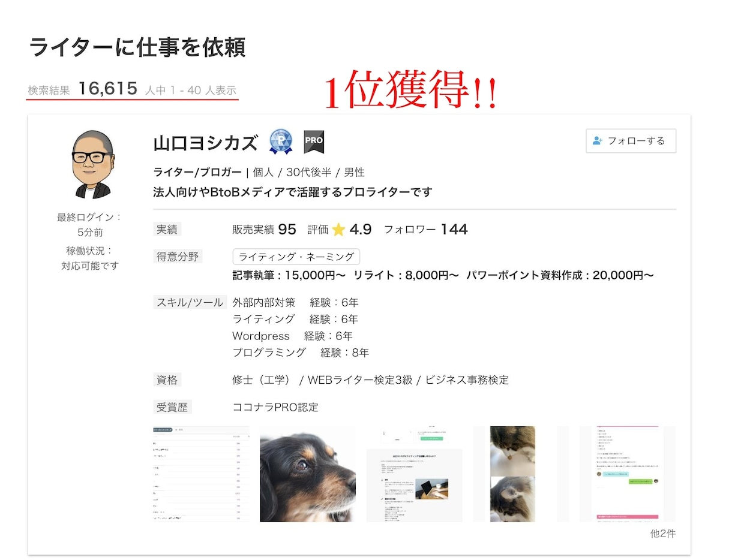The image size is (732, 560).
Task: Click the スキル/ツール section label
Action: (190, 302)
